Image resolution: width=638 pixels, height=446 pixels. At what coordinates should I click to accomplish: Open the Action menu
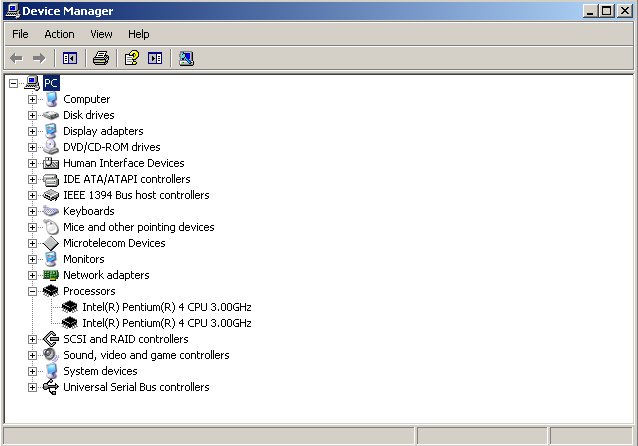(59, 34)
